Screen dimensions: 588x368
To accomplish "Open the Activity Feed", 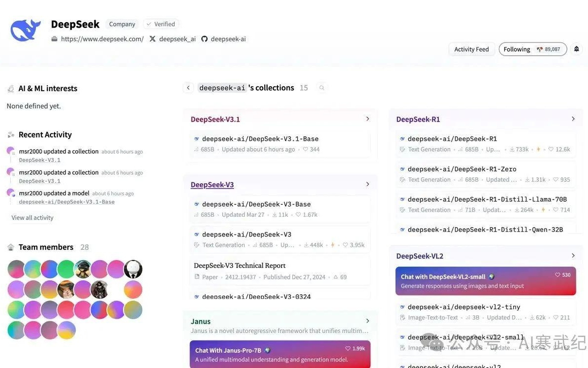I will [x=471, y=49].
